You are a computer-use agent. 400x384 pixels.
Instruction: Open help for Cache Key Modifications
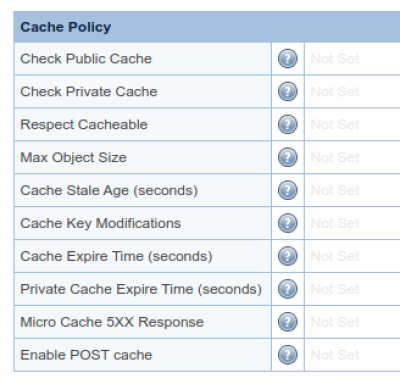click(288, 223)
